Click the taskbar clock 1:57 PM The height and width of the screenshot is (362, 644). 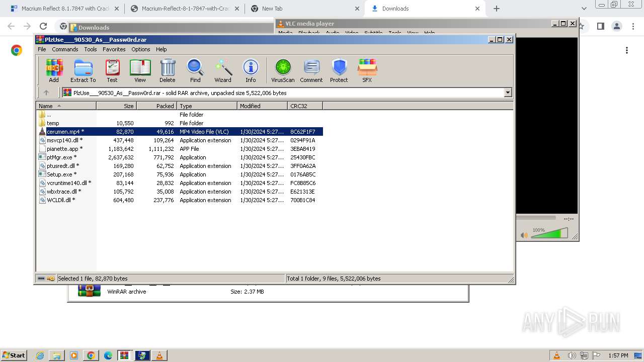618,355
